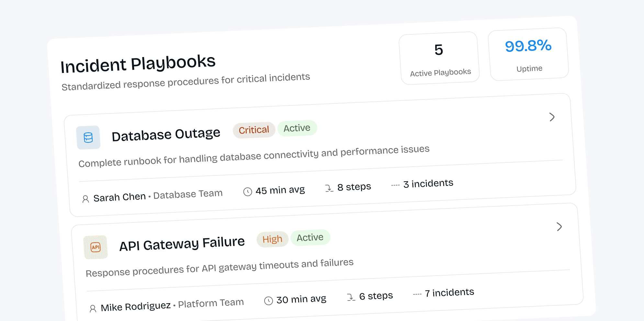Click the Database Outage database icon
Image resolution: width=644 pixels, height=321 pixels.
click(88, 137)
